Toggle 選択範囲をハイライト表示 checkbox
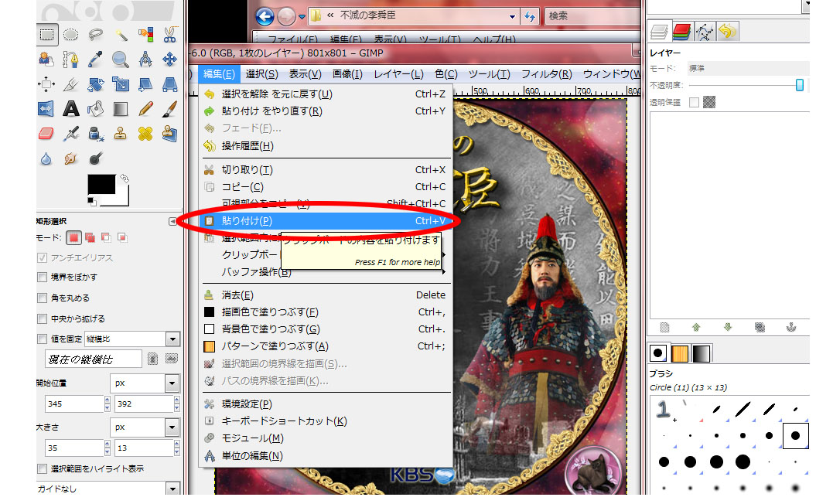Viewport: 833px width, 504px height. (42, 469)
